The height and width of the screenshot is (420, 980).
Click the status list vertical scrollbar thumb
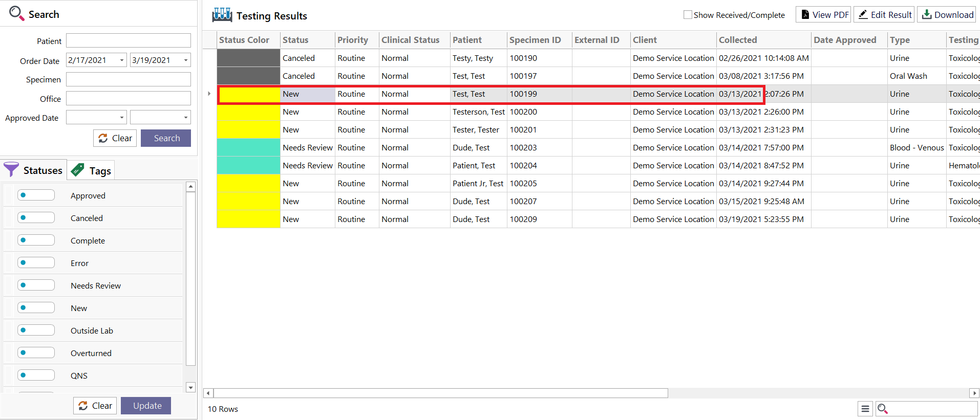(190, 279)
